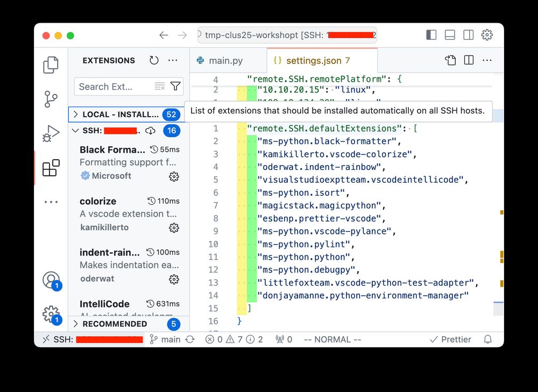This screenshot has height=392, width=538.
Task: Open notifications bell in status bar
Action: pyautogui.click(x=487, y=339)
